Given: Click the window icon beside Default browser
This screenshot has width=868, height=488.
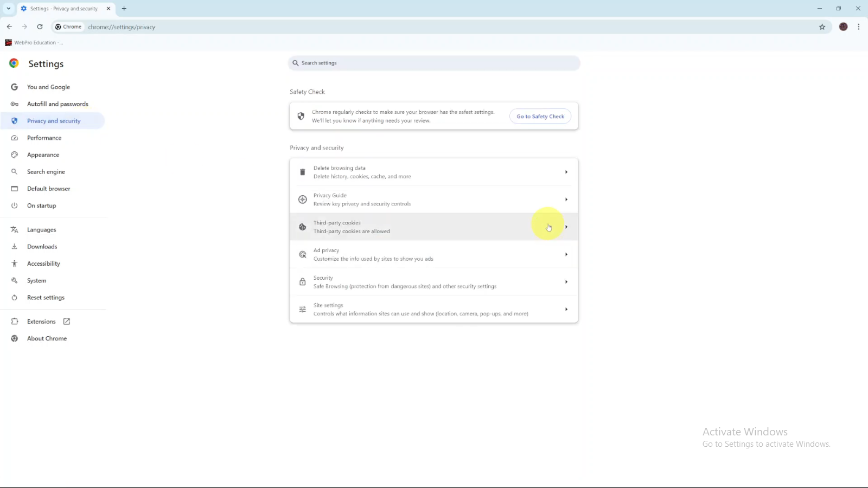Looking at the screenshot, I should [x=15, y=189].
